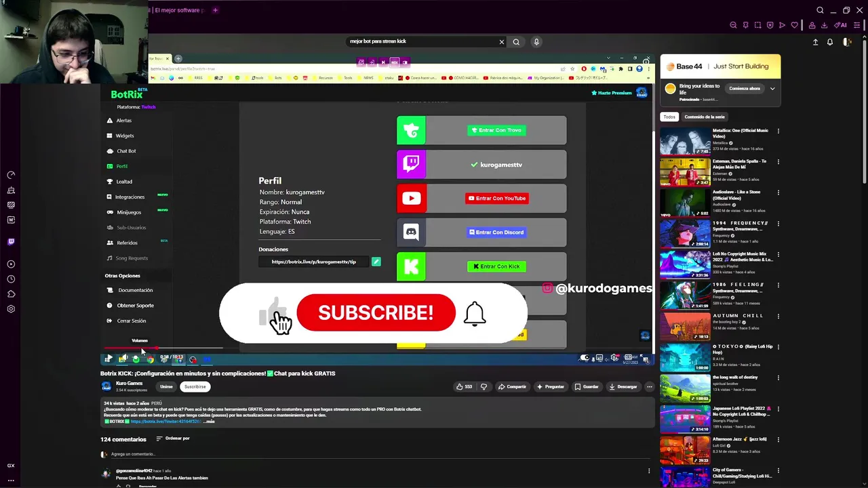Open more actions menu beside Descargar
The width and height of the screenshot is (868, 488).
coord(649,387)
